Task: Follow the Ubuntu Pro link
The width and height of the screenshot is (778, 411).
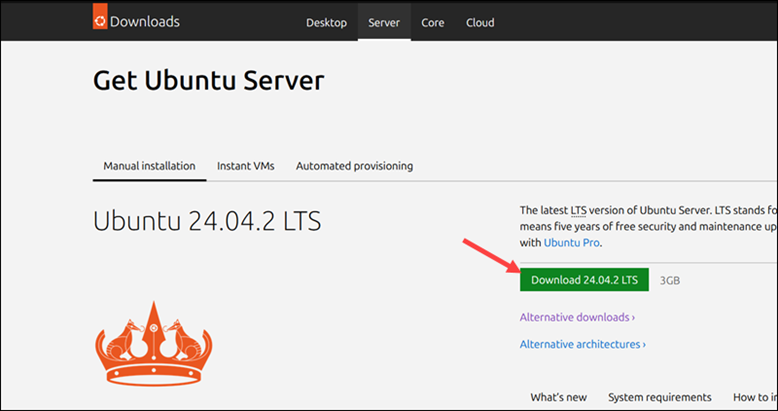Action: tap(572, 243)
